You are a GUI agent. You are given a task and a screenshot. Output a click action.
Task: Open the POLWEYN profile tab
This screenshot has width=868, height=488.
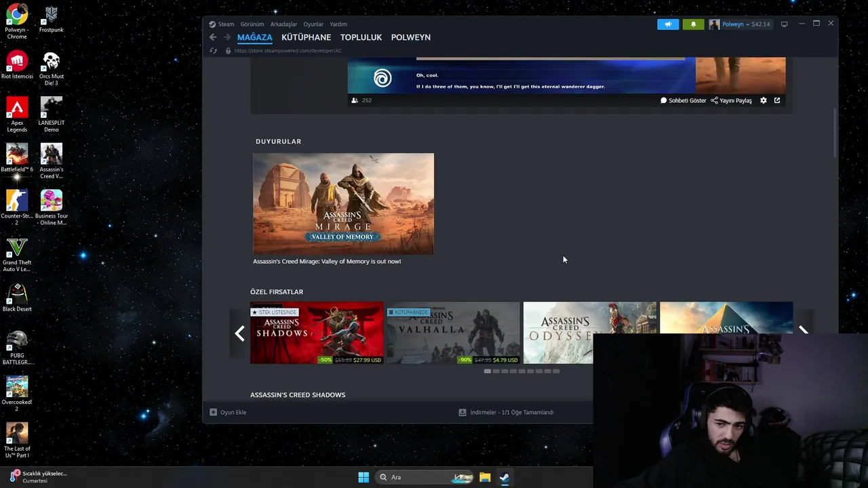(x=410, y=37)
